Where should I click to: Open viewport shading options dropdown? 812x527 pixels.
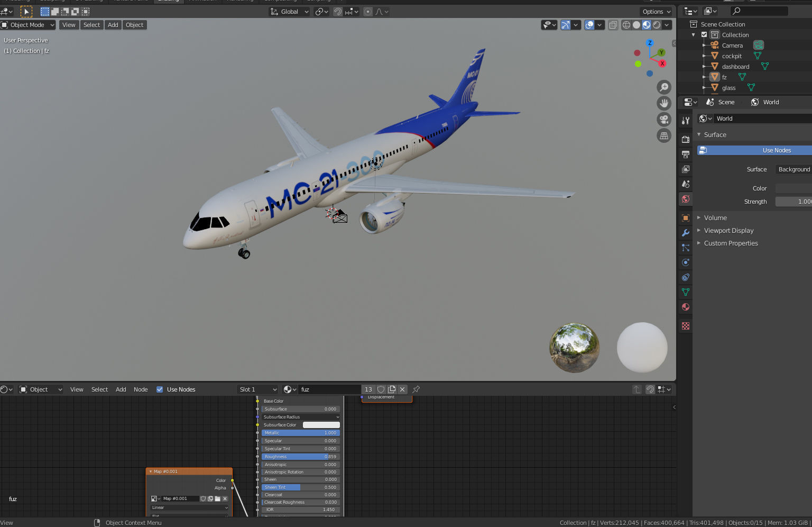click(x=667, y=25)
